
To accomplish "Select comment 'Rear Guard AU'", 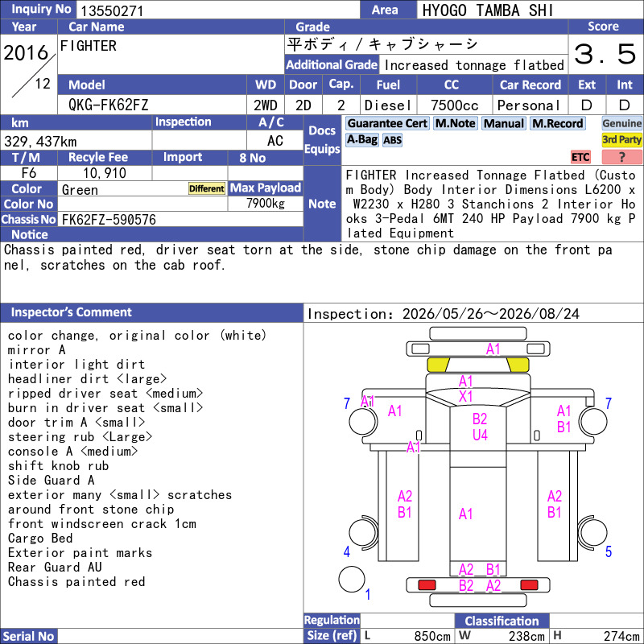I will [55, 568].
